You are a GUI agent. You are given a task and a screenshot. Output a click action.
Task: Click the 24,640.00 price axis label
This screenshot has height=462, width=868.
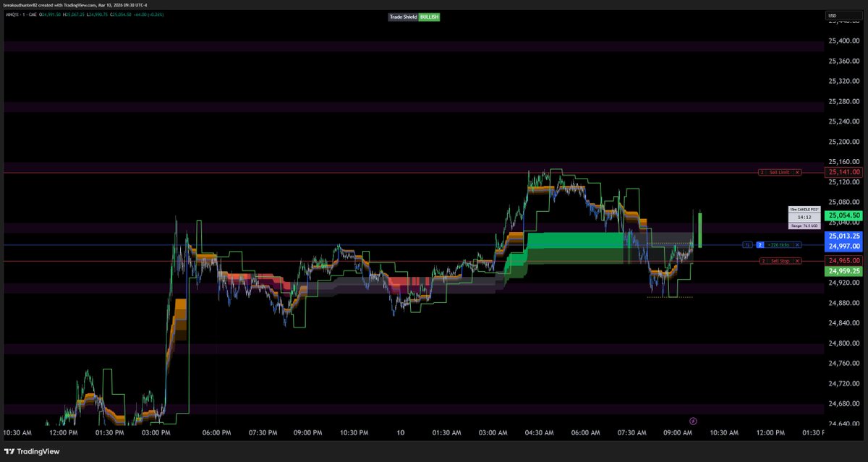tap(844, 424)
